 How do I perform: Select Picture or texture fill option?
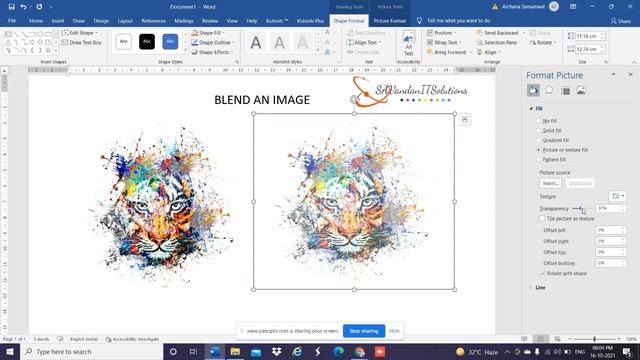[562, 150]
